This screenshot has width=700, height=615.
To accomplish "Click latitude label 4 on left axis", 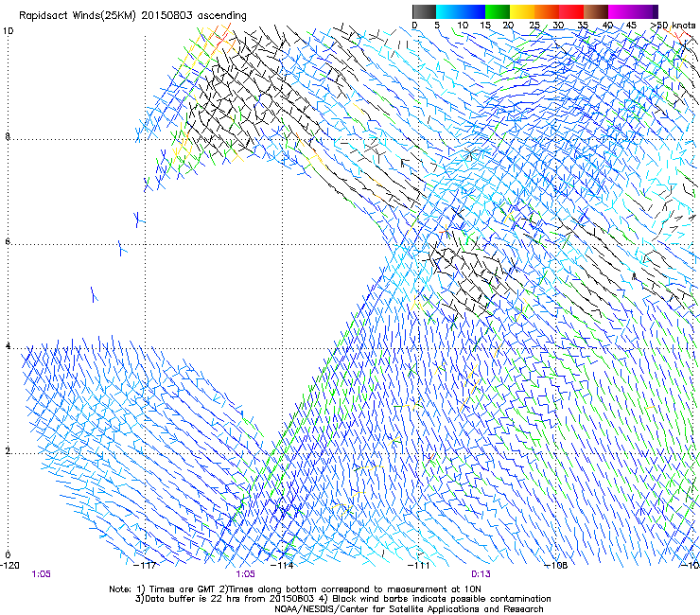I will (8, 346).
